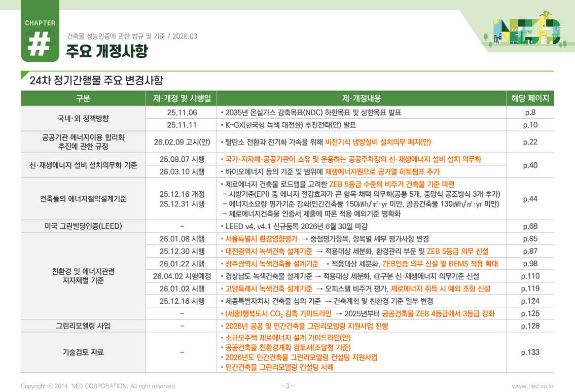Click the 그린리모델링 사업 row label
Screen dimensions: 575x392
[x=83, y=326]
